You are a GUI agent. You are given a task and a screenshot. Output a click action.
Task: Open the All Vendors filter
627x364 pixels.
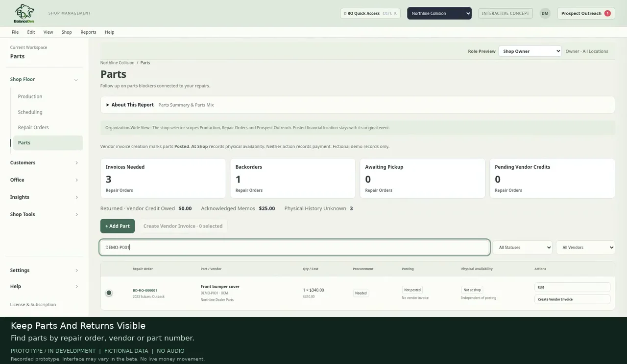[x=585, y=248]
